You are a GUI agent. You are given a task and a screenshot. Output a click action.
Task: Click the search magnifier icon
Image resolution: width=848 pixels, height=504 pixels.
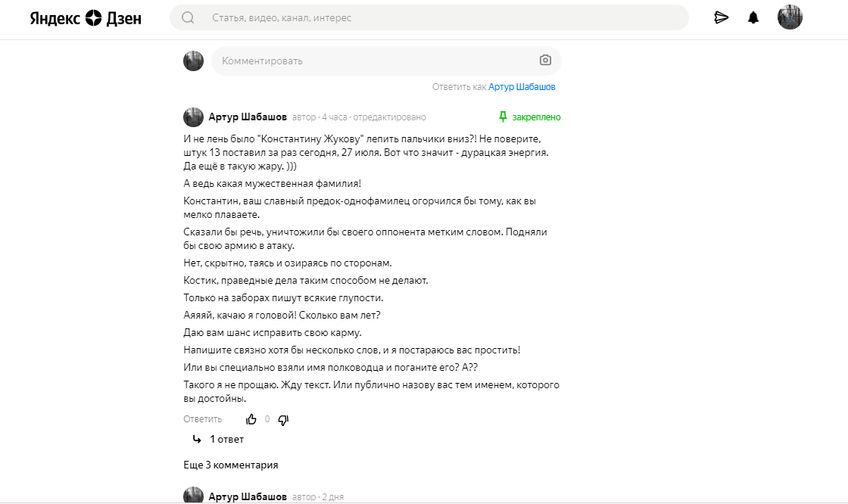pos(188,17)
